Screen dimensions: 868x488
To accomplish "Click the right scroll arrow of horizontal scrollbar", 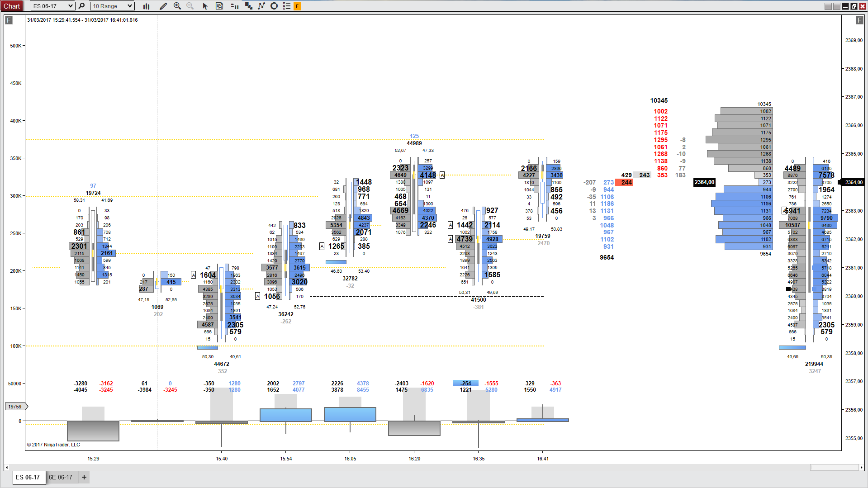I will click(861, 467).
